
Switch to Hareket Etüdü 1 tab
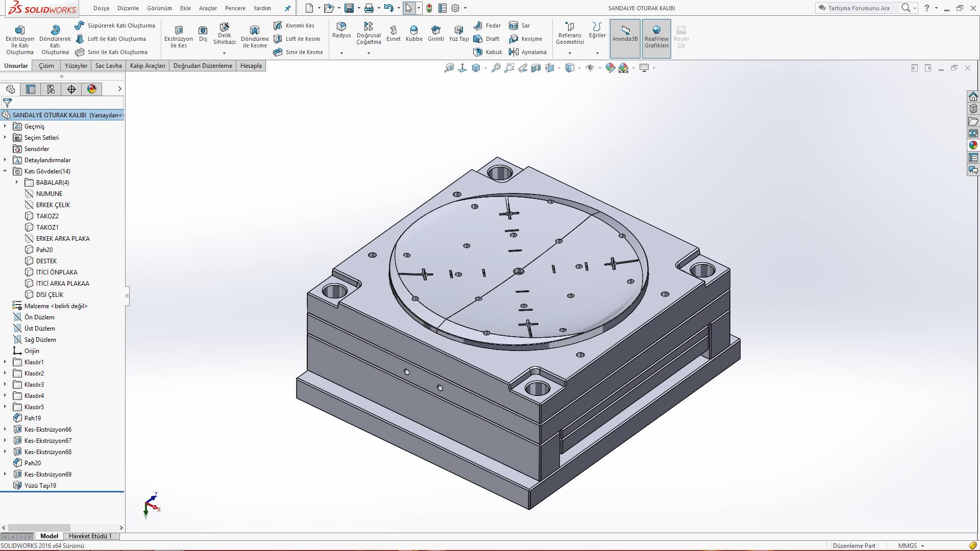90,536
